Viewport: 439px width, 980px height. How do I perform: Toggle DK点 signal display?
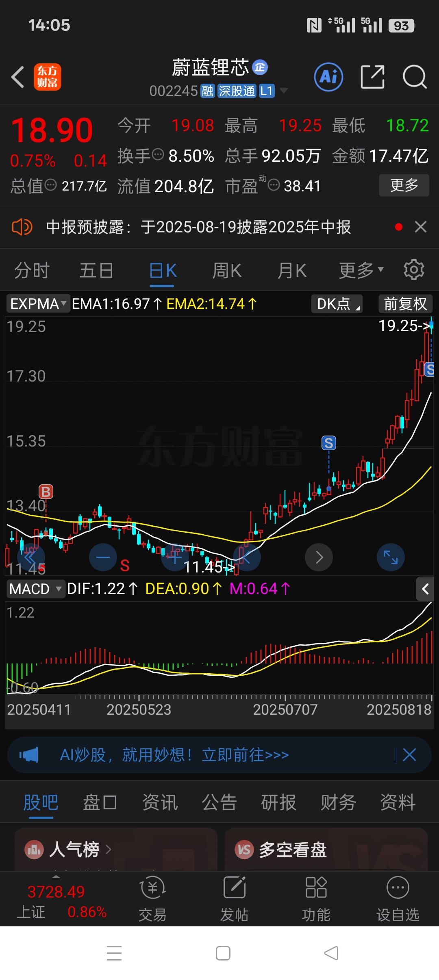[337, 304]
